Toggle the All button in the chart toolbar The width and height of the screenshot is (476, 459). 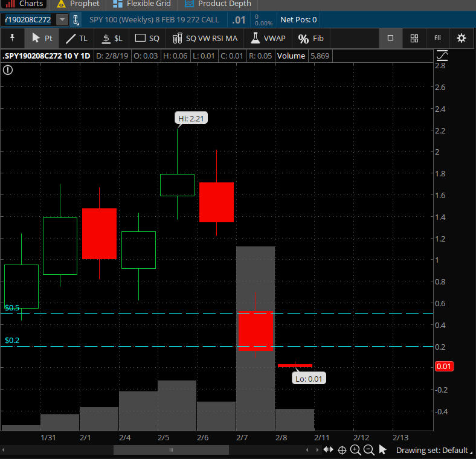[438, 38]
